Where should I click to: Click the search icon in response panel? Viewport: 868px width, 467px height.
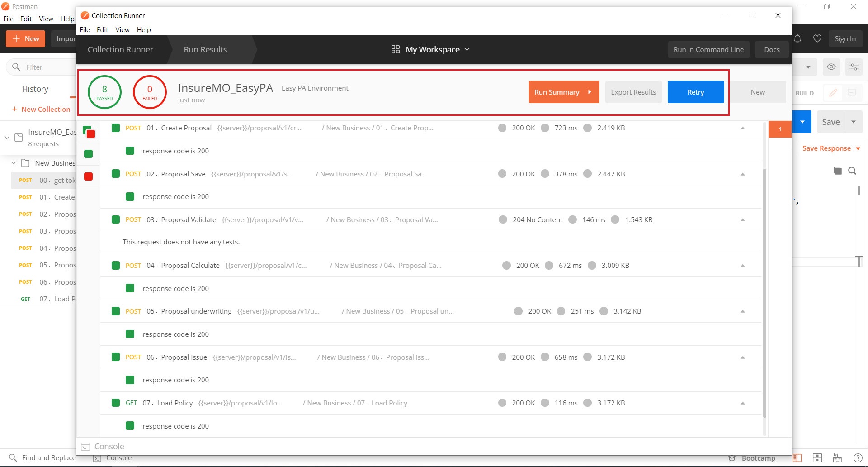pos(852,171)
